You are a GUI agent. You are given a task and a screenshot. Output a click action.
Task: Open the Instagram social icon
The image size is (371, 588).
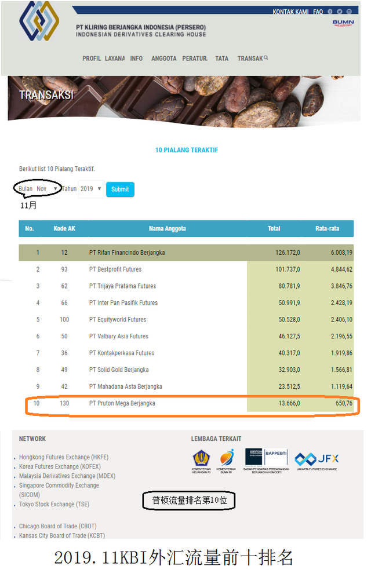(349, 12)
